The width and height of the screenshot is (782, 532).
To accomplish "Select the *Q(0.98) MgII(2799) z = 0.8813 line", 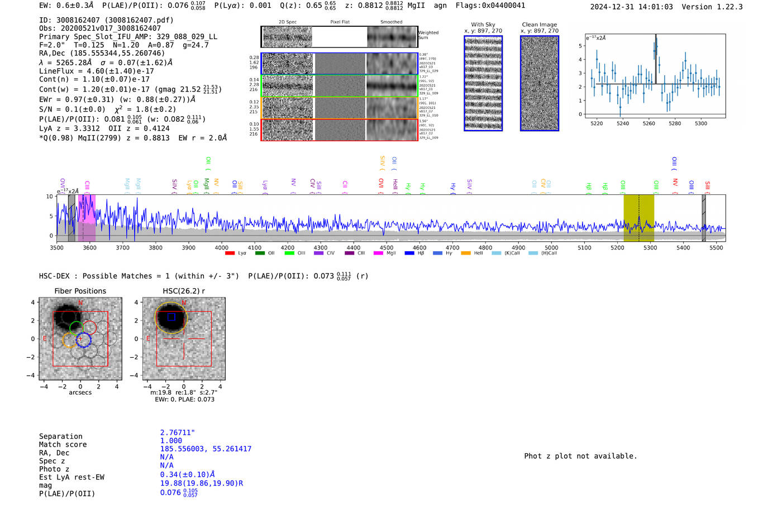I will (133, 138).
